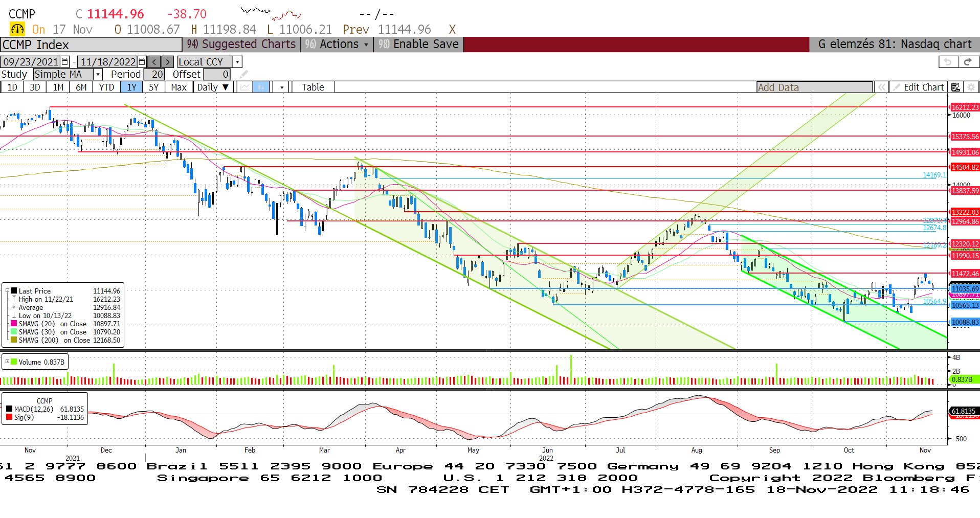Select the 5Y range tab

point(154,87)
